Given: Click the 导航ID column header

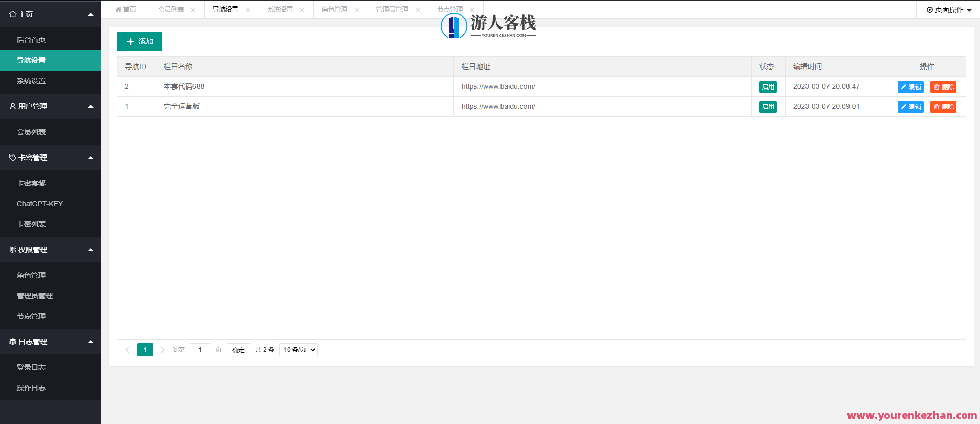Looking at the screenshot, I should pyautogui.click(x=136, y=66).
